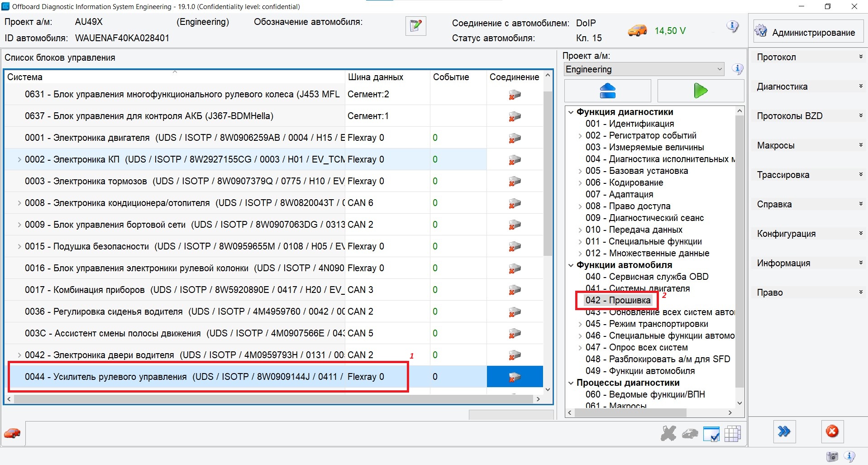The height and width of the screenshot is (465, 868).
Task: Sort by the Соединение column header
Action: [x=515, y=77]
